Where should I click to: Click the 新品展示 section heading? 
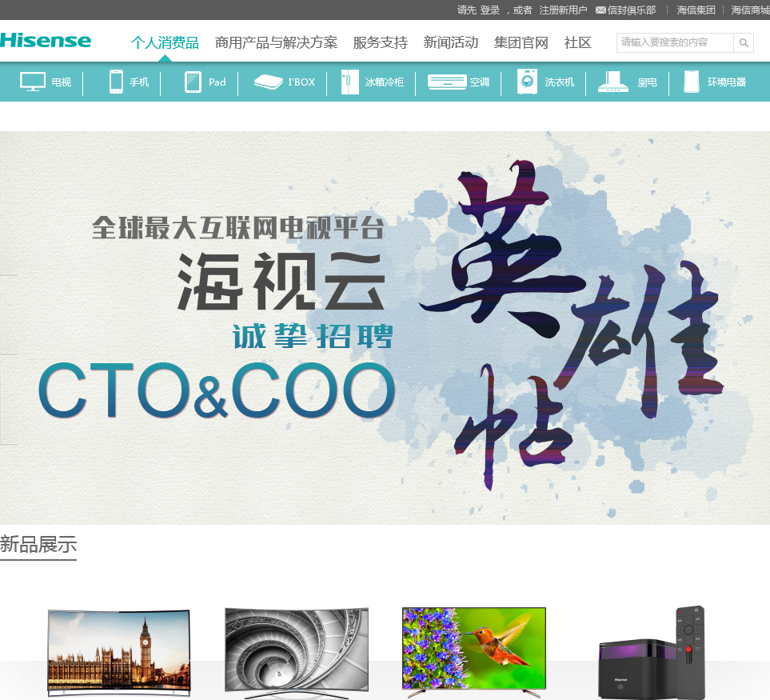click(38, 545)
